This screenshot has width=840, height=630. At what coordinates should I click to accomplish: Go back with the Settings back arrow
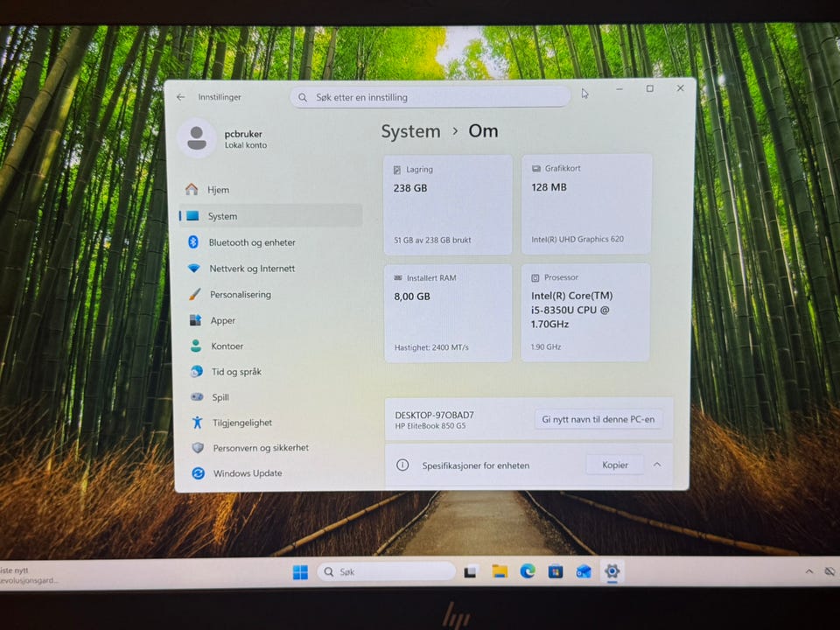(180, 97)
